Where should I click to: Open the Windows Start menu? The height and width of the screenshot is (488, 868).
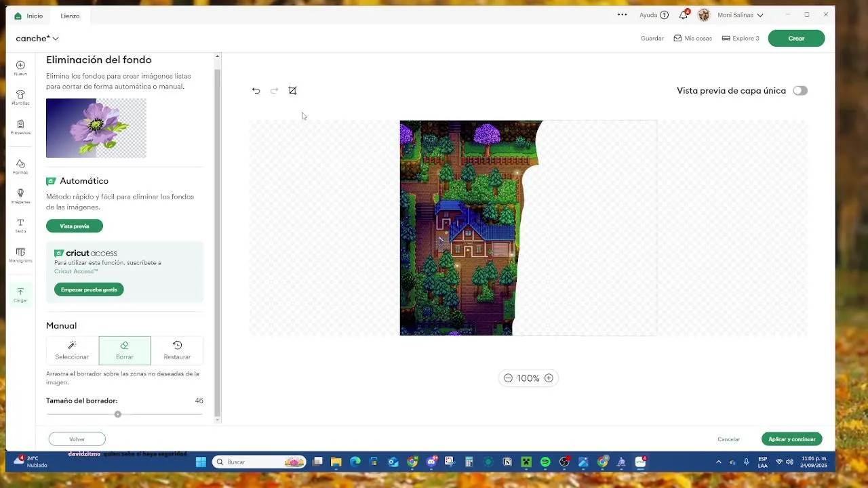coord(201,462)
